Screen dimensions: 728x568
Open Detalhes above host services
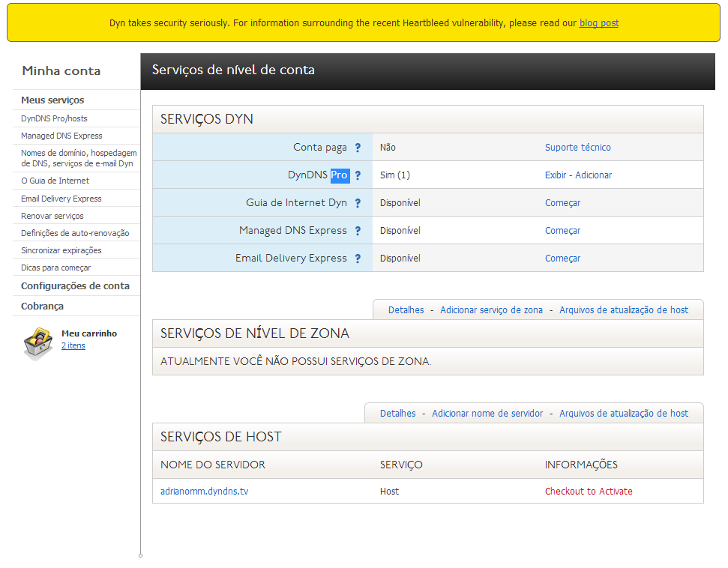[398, 414]
